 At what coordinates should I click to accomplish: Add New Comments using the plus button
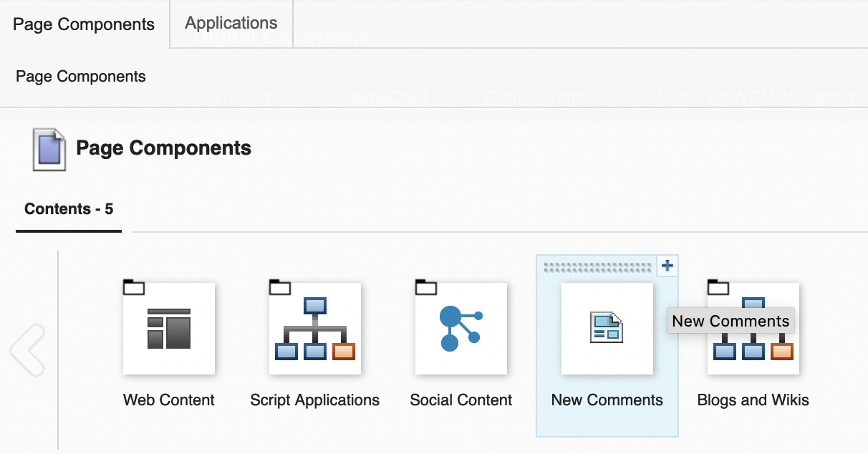667,265
